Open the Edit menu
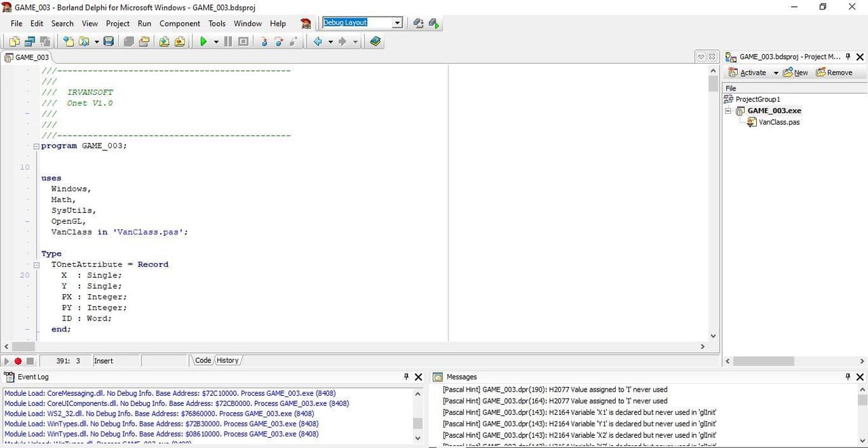Screen dimensions: 868x448 click(37, 23)
